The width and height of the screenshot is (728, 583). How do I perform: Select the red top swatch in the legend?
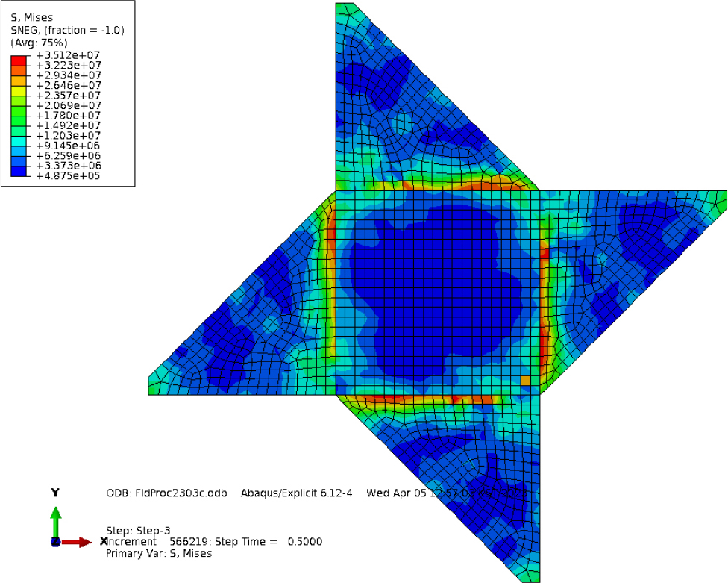pyautogui.click(x=19, y=60)
